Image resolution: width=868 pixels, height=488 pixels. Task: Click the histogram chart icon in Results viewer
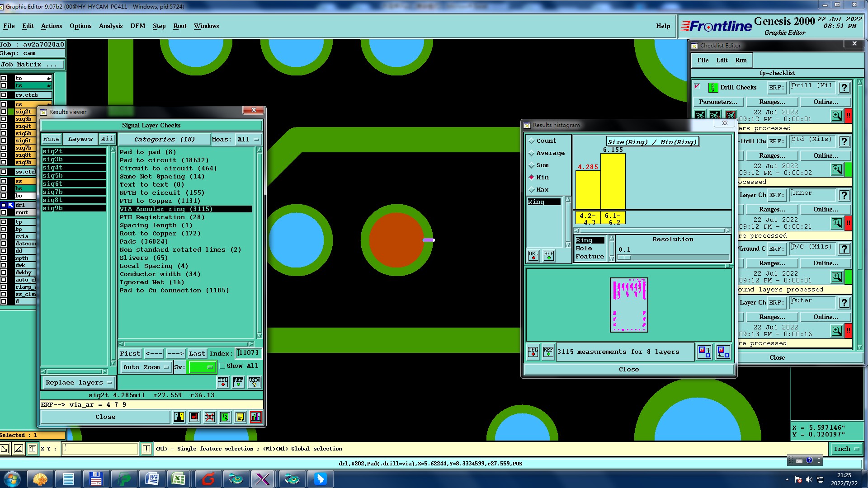tap(256, 417)
